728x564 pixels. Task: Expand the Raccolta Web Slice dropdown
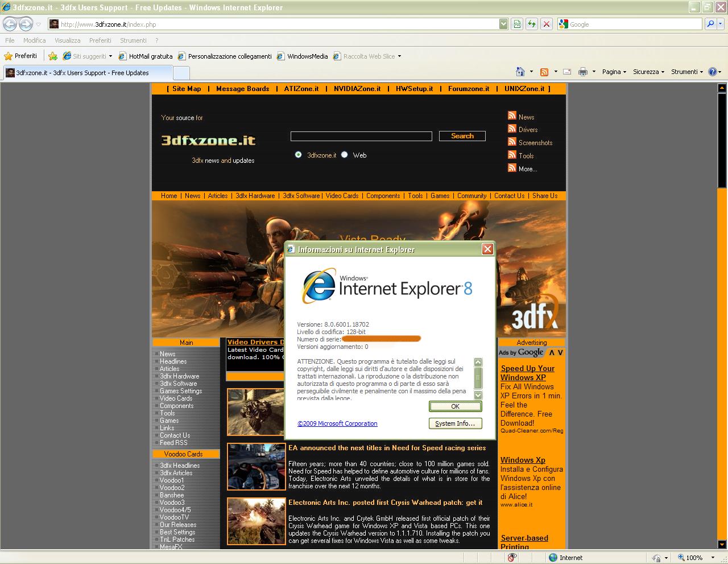click(x=399, y=56)
